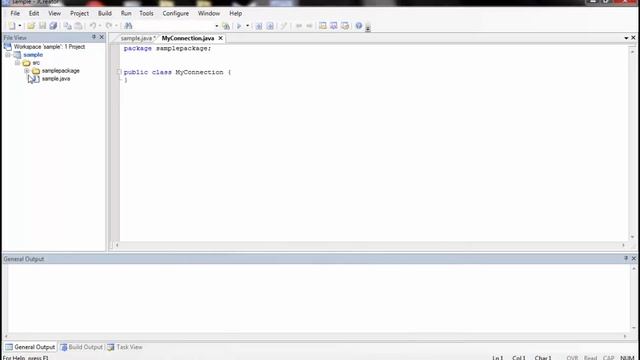The width and height of the screenshot is (640, 360).
Task: Open the New file dropdown arrow
Action: click(20, 26)
